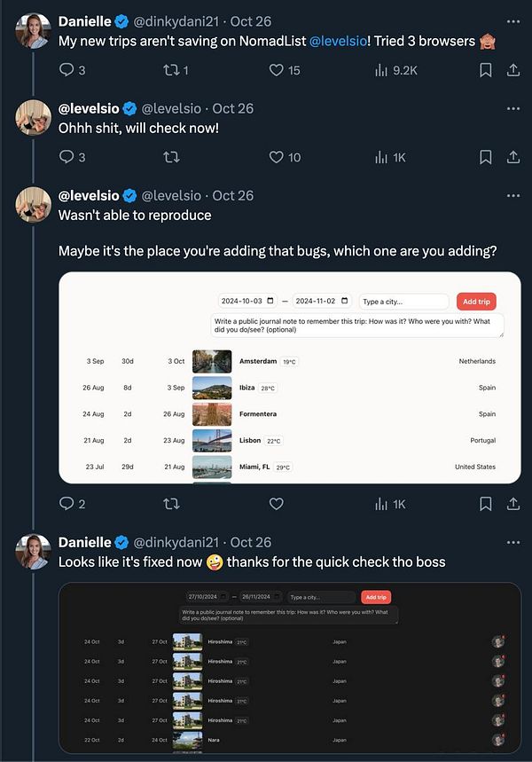This screenshot has width=532, height=762.
Task: Open Danielle's profile picture on first tweet
Action: pyautogui.click(x=33, y=30)
